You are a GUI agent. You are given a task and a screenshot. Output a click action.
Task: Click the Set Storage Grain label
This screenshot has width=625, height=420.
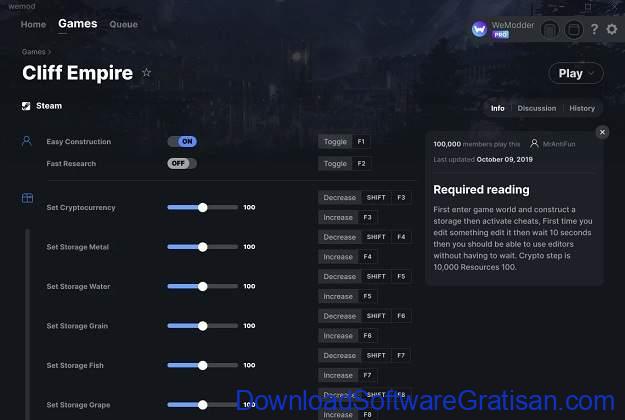(x=77, y=326)
